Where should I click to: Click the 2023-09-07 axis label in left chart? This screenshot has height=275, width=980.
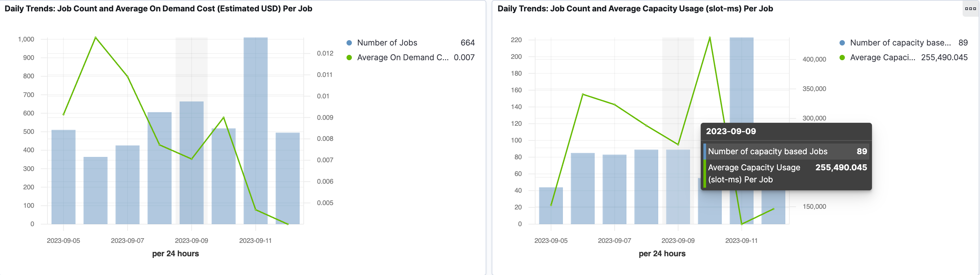[127, 241]
